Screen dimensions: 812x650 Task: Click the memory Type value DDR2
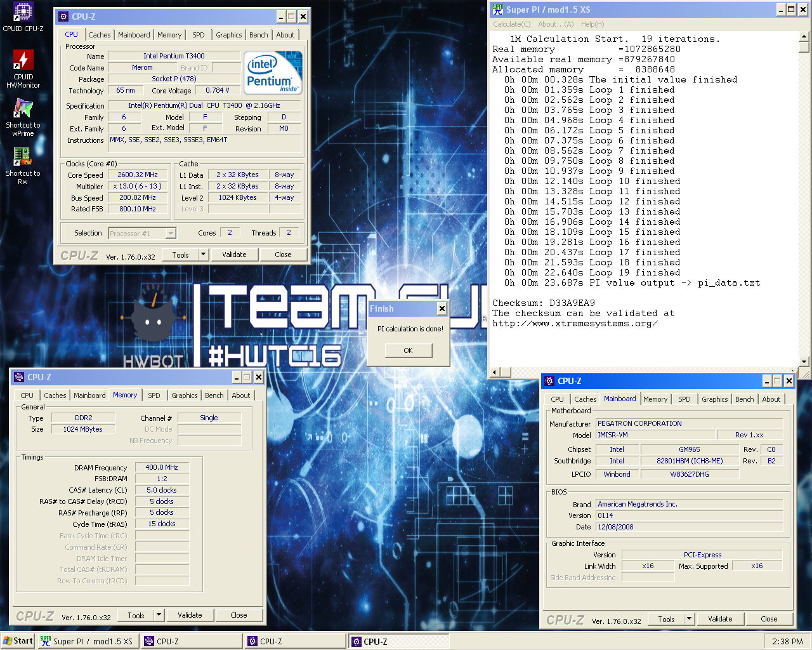click(83, 418)
